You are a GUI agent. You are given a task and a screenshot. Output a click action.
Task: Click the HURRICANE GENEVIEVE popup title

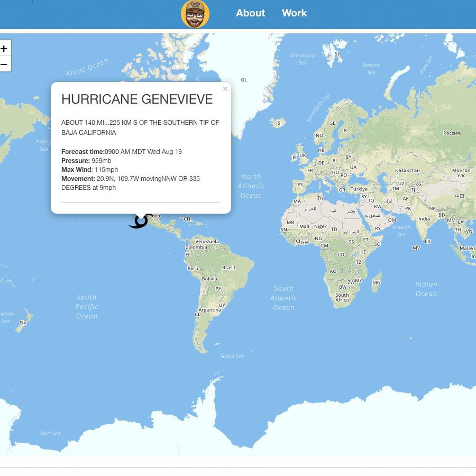tap(137, 99)
